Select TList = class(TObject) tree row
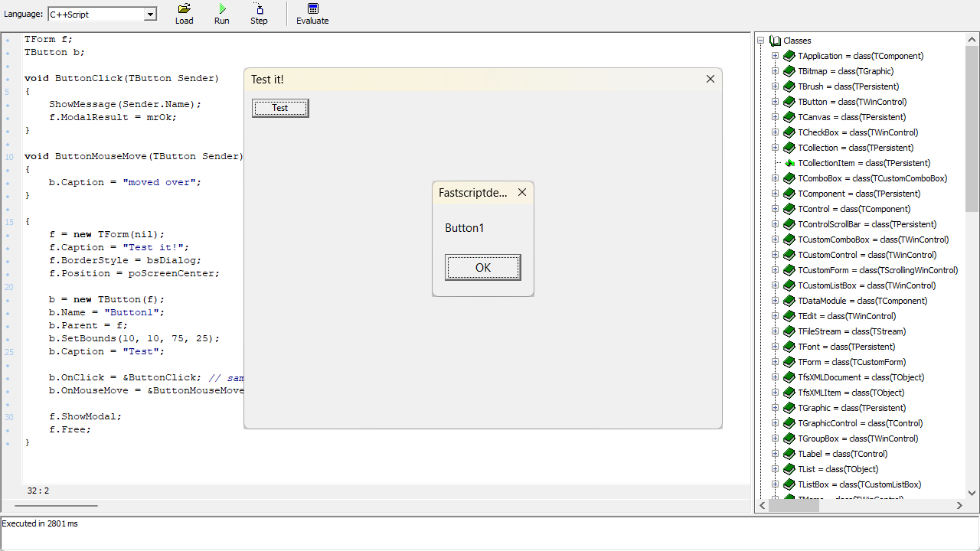Viewport: 980px width, 551px height. click(838, 469)
